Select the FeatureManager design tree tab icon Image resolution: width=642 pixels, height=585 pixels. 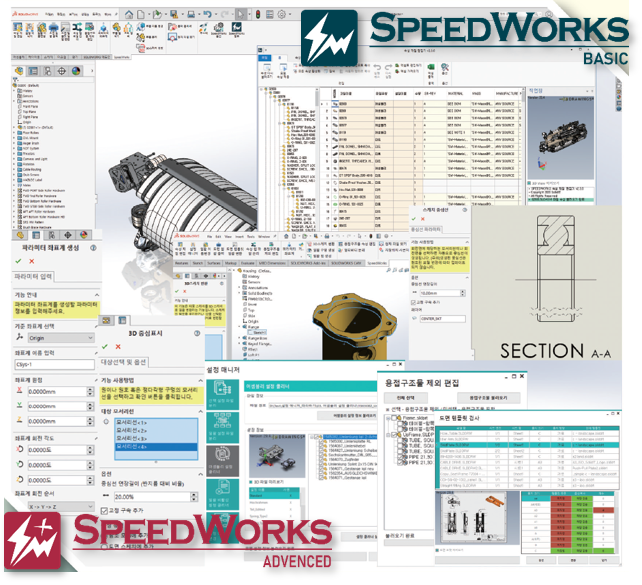[x=17, y=71]
